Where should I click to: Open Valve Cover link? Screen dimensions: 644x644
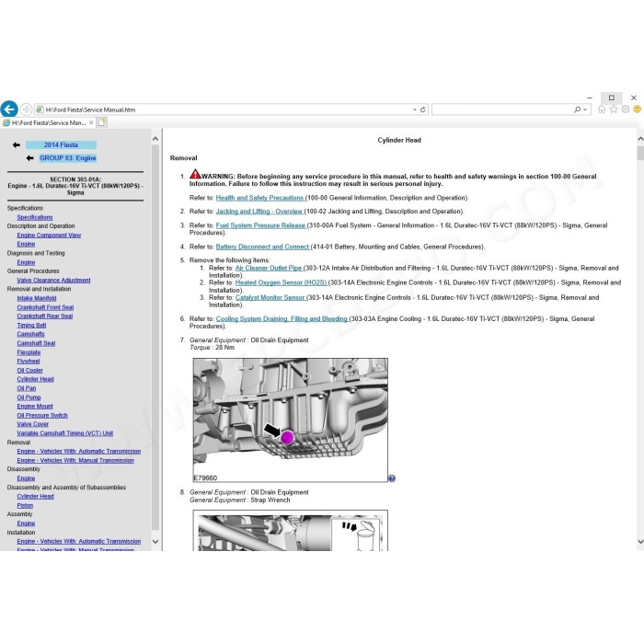(x=33, y=424)
